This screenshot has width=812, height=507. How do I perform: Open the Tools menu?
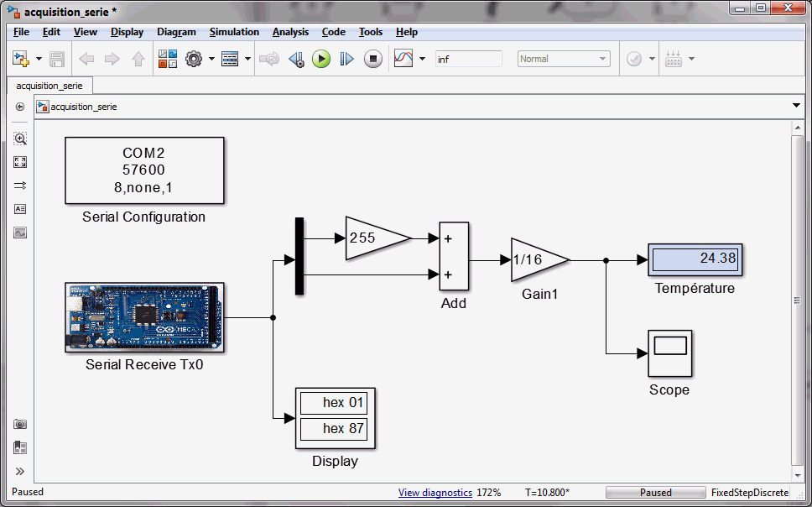tap(371, 32)
